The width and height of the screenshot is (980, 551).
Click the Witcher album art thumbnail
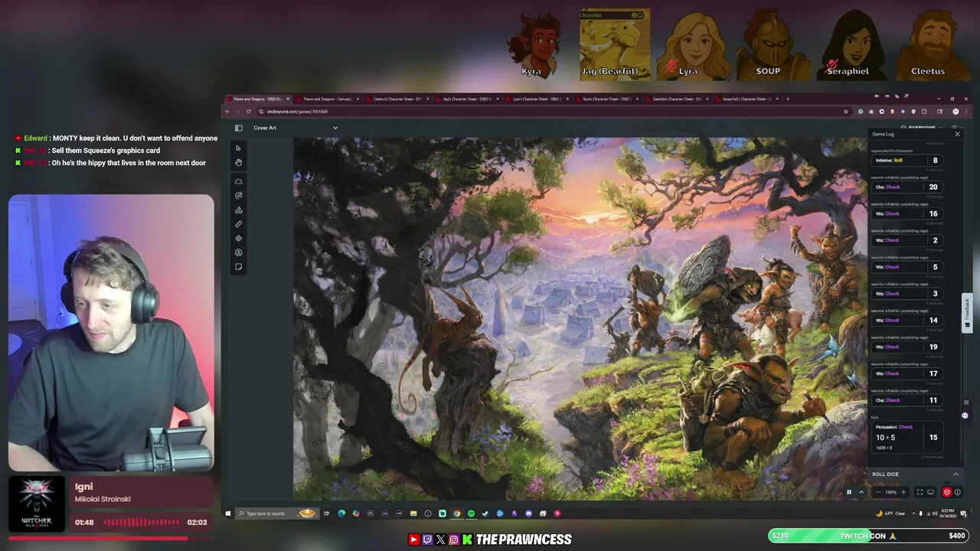tap(37, 504)
